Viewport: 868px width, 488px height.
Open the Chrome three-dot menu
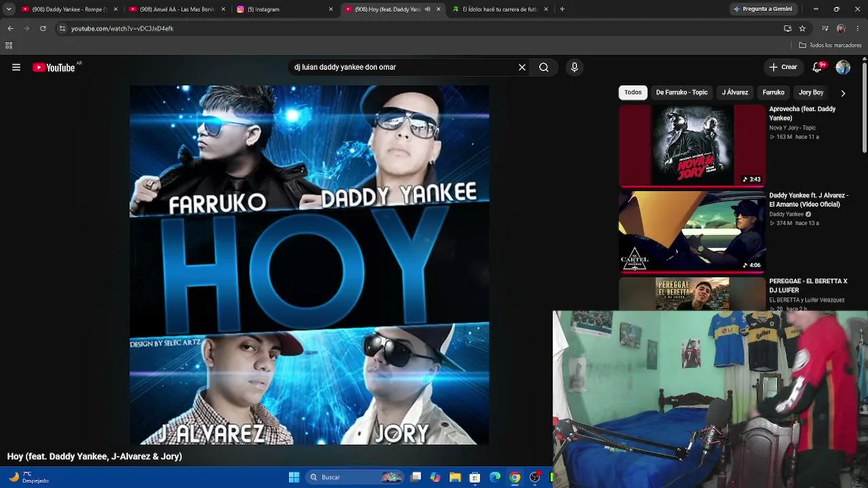click(858, 28)
